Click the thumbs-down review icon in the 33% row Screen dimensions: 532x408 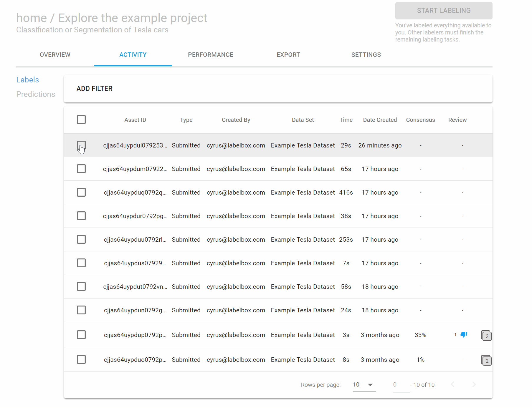pos(464,335)
